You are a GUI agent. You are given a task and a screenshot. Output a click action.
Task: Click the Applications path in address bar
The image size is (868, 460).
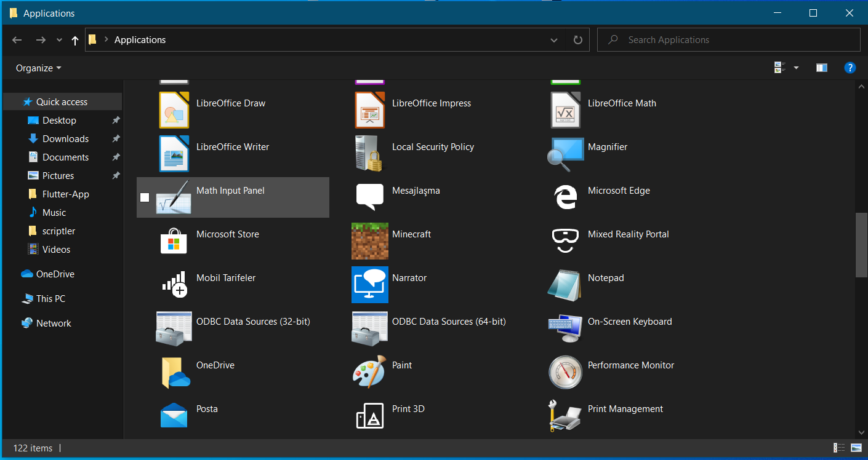140,40
